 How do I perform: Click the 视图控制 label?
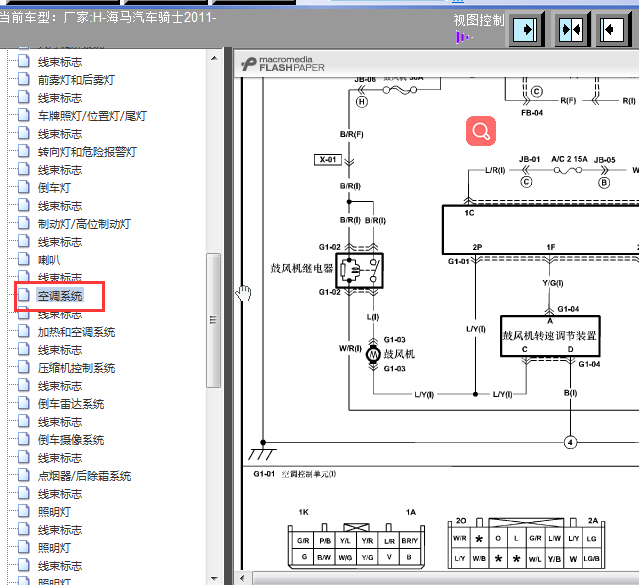[479, 20]
